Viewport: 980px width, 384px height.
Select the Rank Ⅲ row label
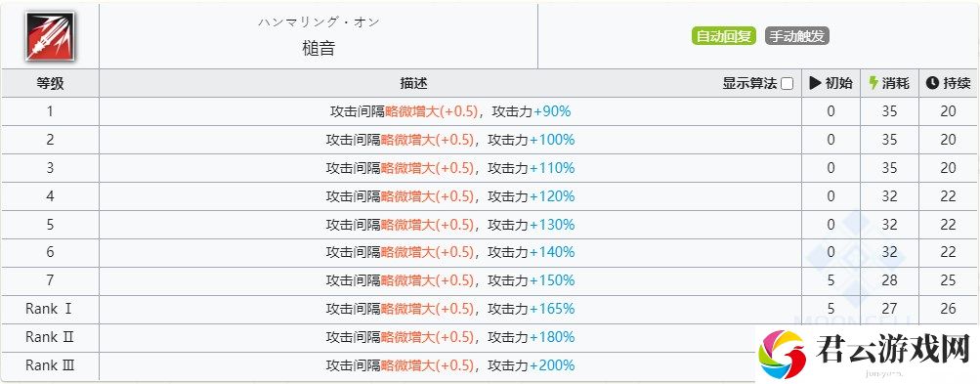pyautogui.click(x=50, y=365)
